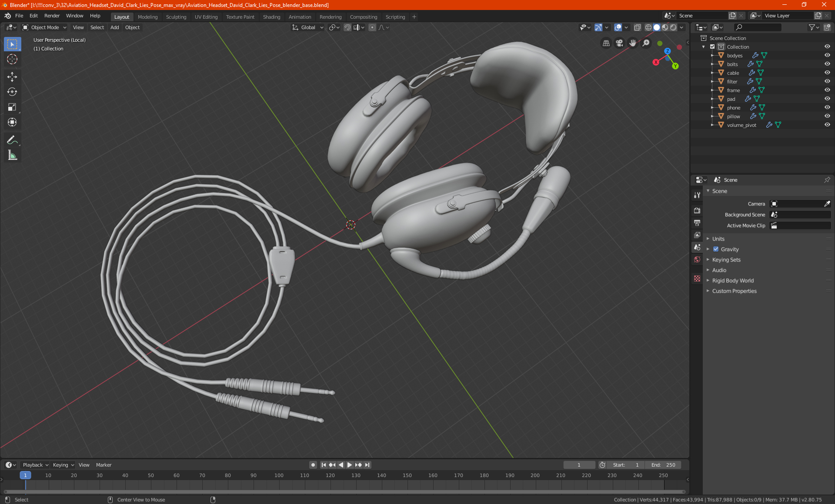Click the pan view hand icon
Screen dimensions: 835x504
(x=633, y=43)
